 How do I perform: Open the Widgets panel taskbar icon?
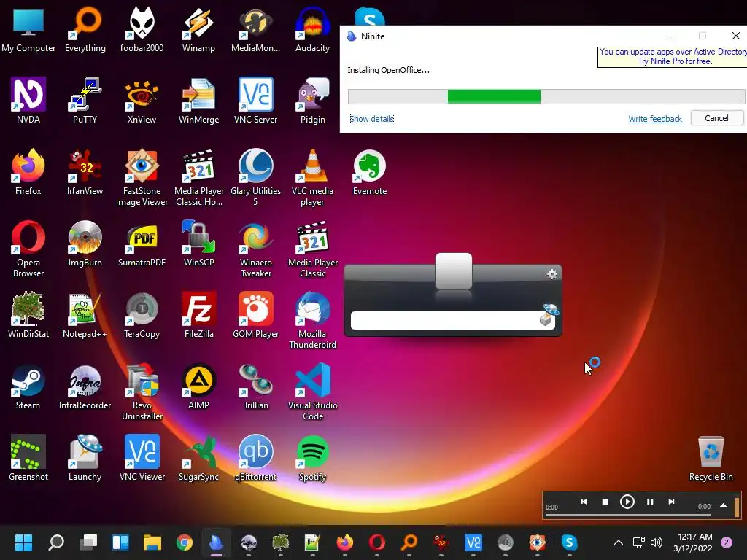tap(120, 542)
